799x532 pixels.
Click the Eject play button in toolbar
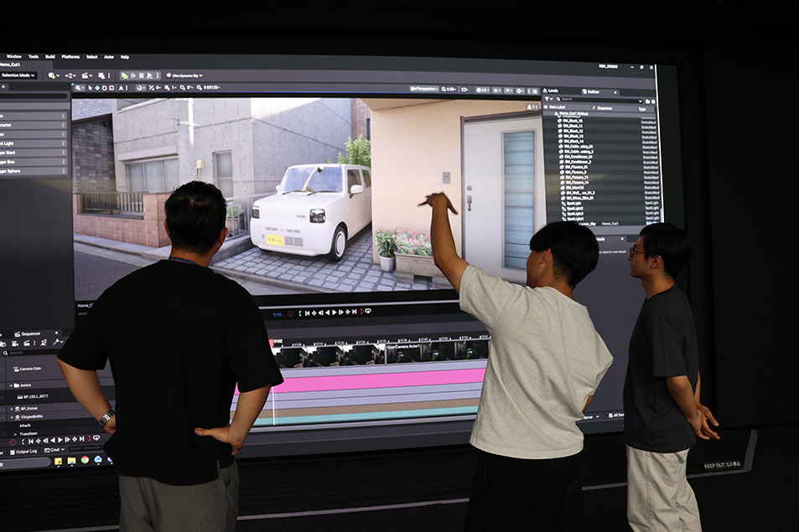150,75
